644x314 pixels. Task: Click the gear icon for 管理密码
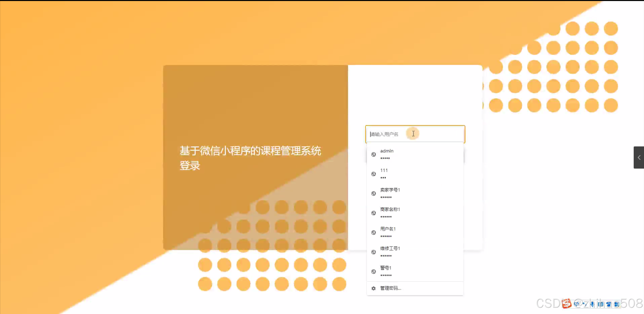[x=373, y=288]
